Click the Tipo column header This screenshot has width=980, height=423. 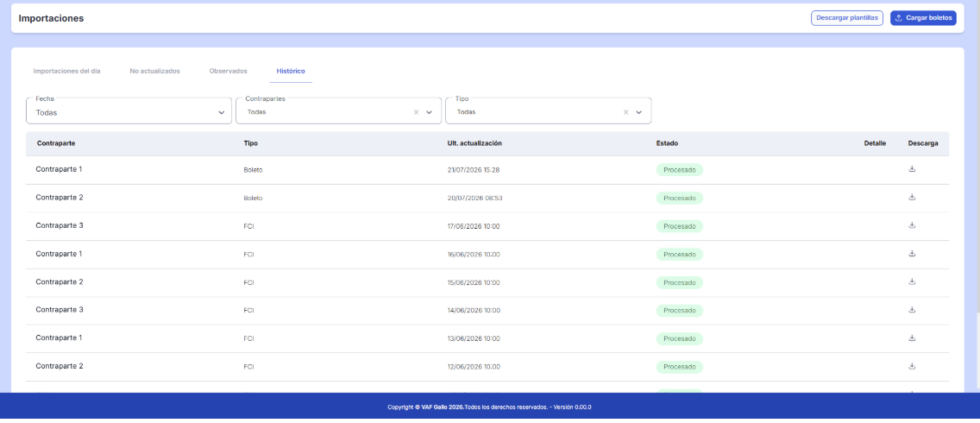click(251, 143)
